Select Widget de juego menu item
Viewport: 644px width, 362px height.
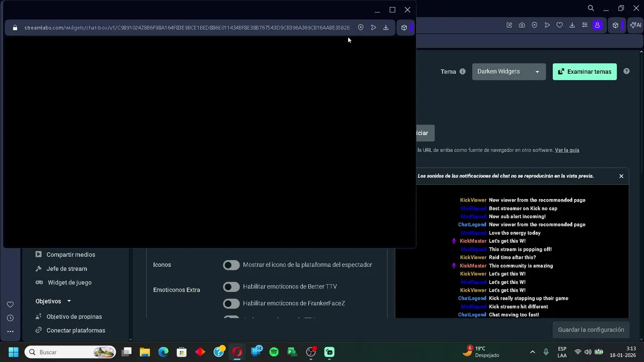pos(69,283)
